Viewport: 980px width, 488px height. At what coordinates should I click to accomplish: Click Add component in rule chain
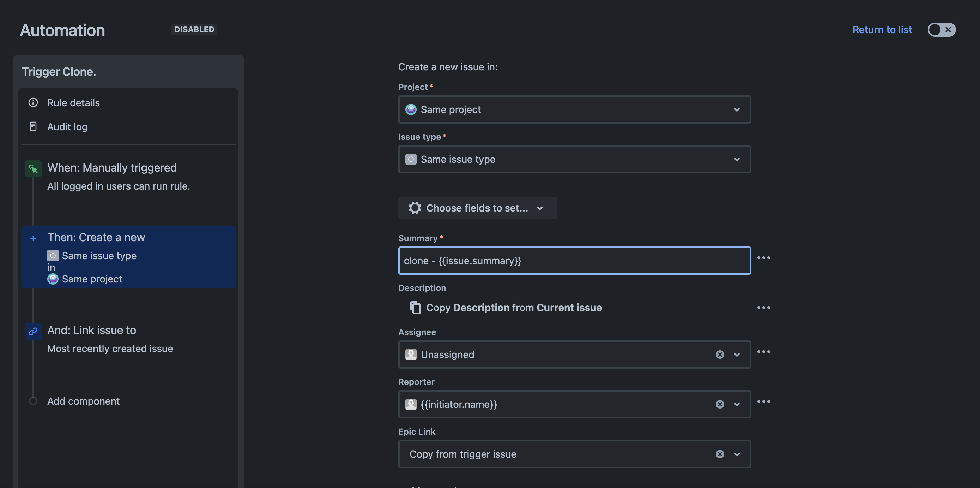[x=83, y=401]
